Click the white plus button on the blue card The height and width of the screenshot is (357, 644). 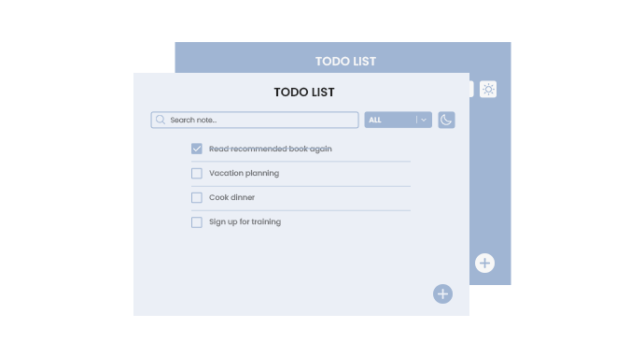484,264
